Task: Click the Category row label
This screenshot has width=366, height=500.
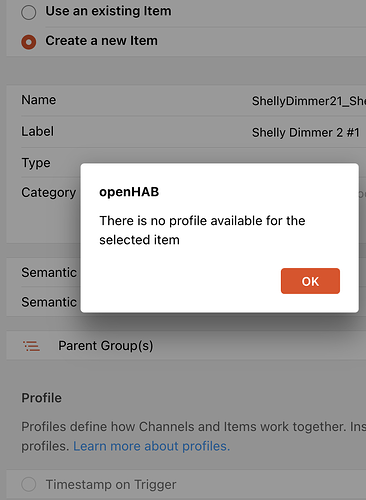Action: click(x=49, y=192)
